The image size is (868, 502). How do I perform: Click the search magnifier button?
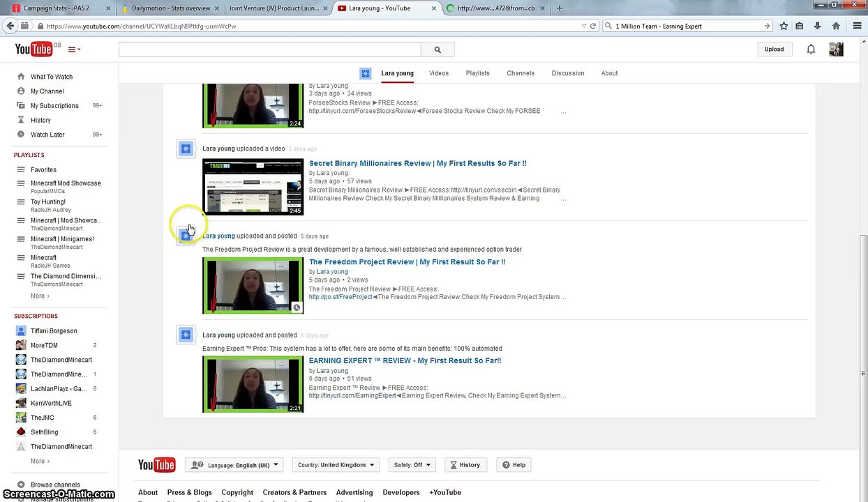(x=437, y=50)
